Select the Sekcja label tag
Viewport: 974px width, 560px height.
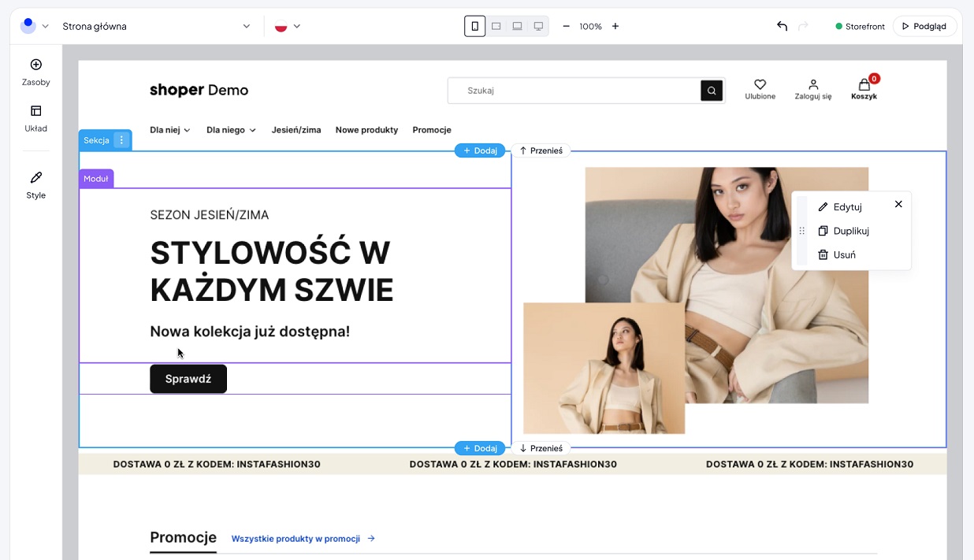pyautogui.click(x=96, y=140)
